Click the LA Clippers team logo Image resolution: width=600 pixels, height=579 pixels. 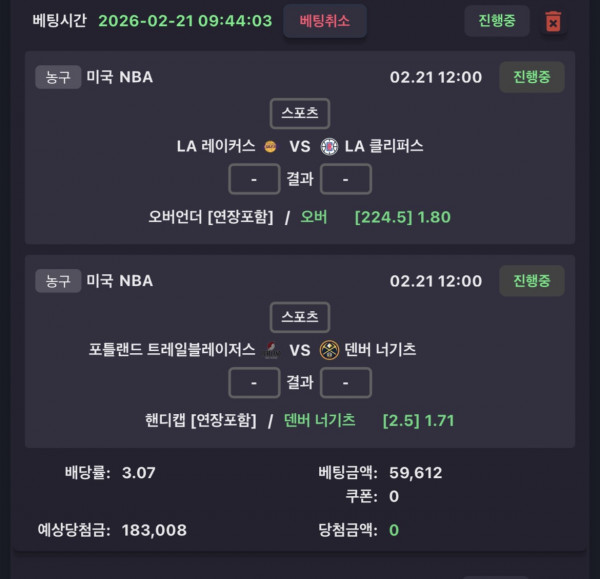click(x=329, y=146)
